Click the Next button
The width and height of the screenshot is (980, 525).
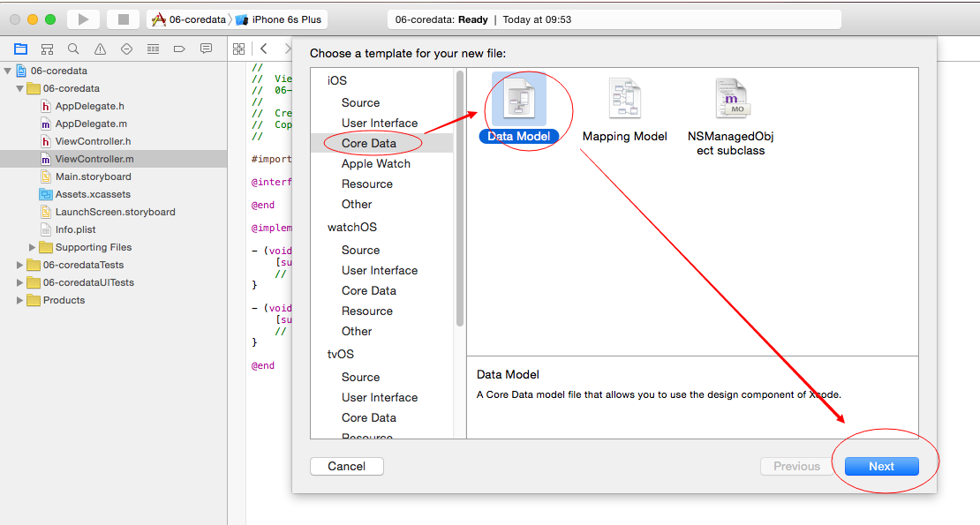point(881,466)
